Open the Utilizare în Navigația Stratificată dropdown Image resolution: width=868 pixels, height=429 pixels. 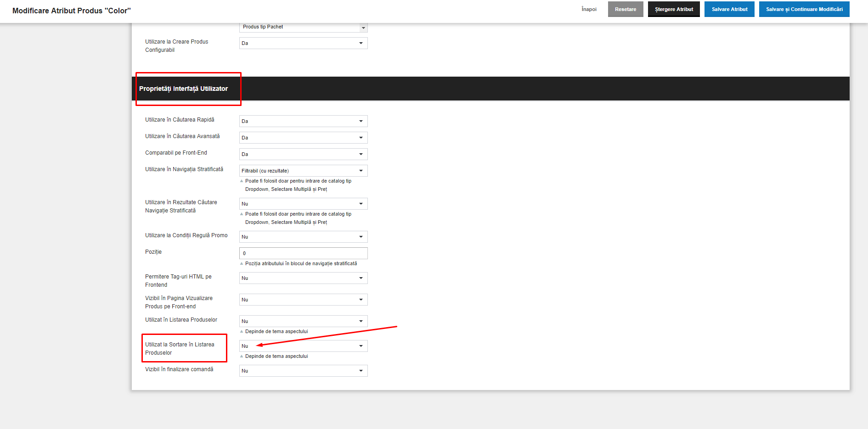(303, 171)
